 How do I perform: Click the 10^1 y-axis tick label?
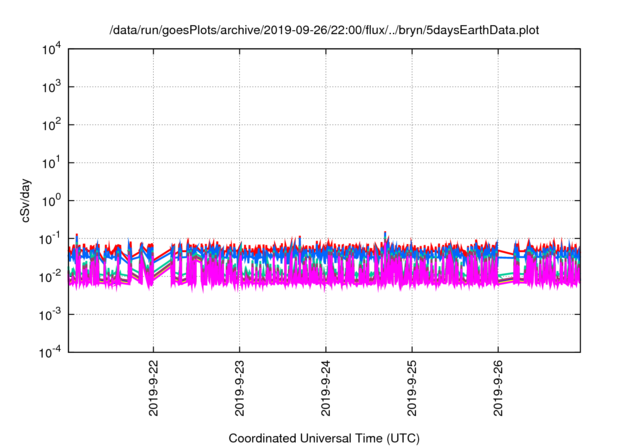tap(52, 163)
